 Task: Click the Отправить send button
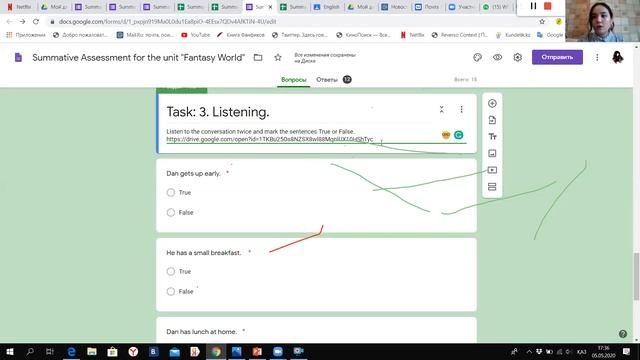[557, 57]
